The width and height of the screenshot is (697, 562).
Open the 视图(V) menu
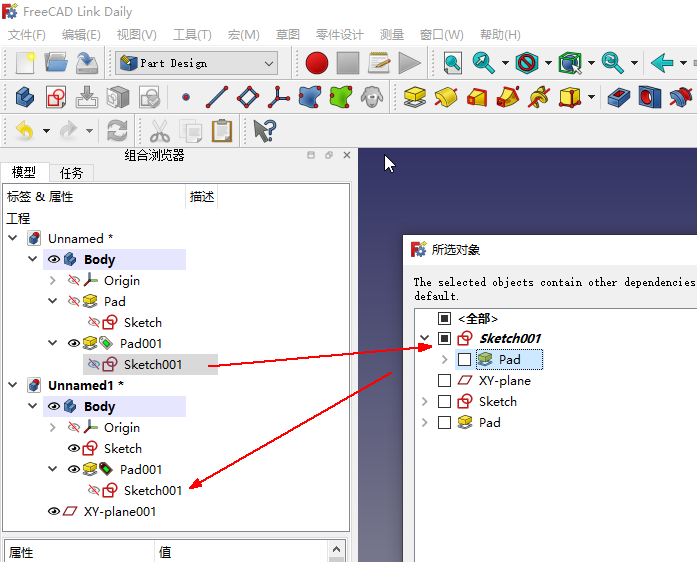(x=136, y=35)
